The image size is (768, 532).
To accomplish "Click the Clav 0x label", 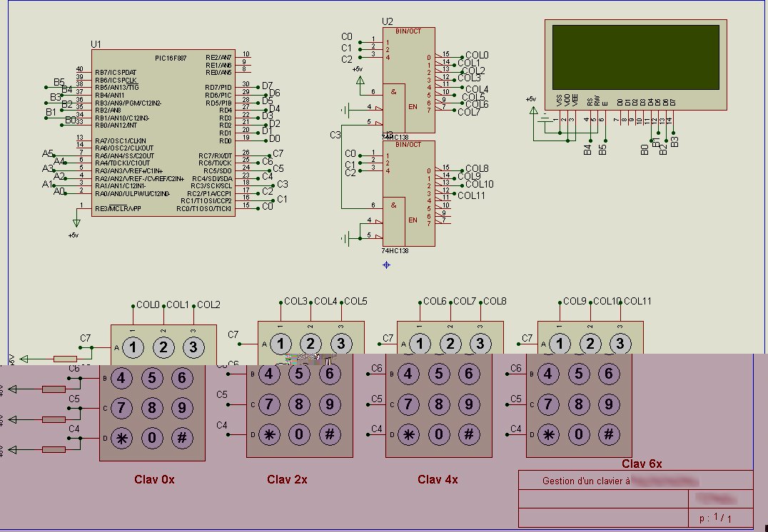I will coord(154,480).
